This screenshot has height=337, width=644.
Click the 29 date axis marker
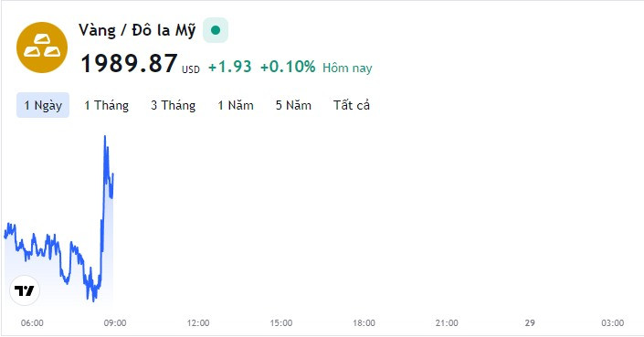(x=530, y=323)
